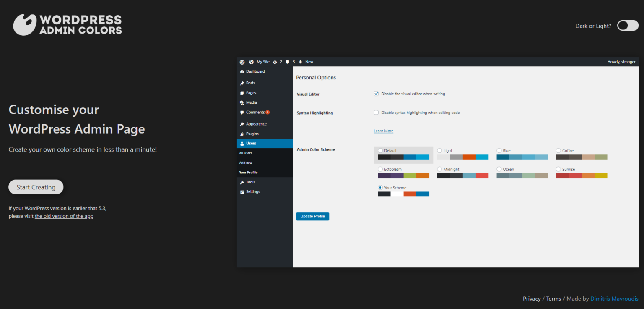Check Disable syntax highlighting checkbox

point(376,113)
